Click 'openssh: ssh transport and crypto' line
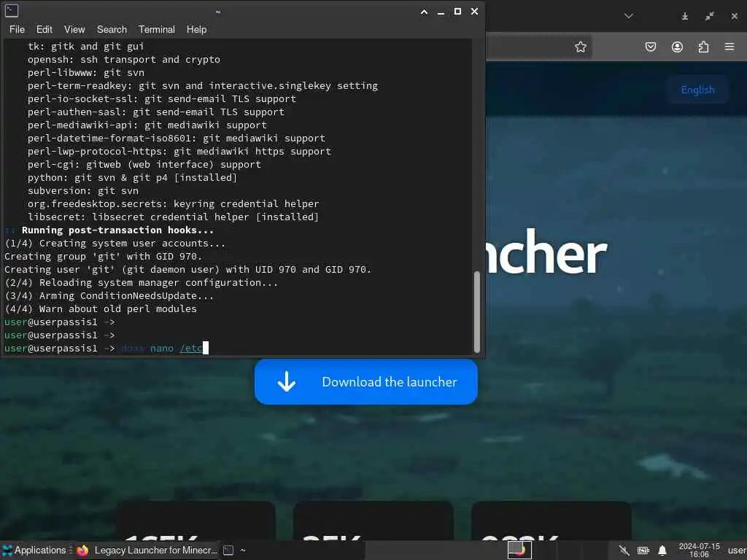 (x=124, y=60)
